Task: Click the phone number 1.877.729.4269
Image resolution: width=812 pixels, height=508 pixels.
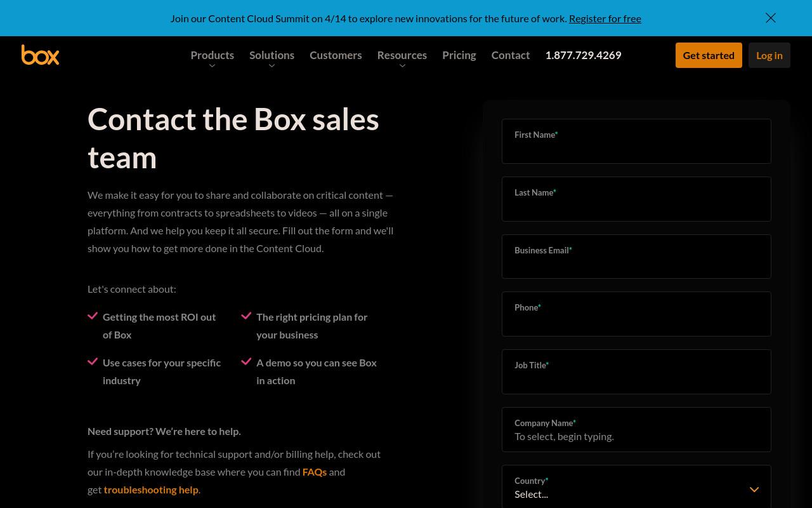Action: [583, 55]
